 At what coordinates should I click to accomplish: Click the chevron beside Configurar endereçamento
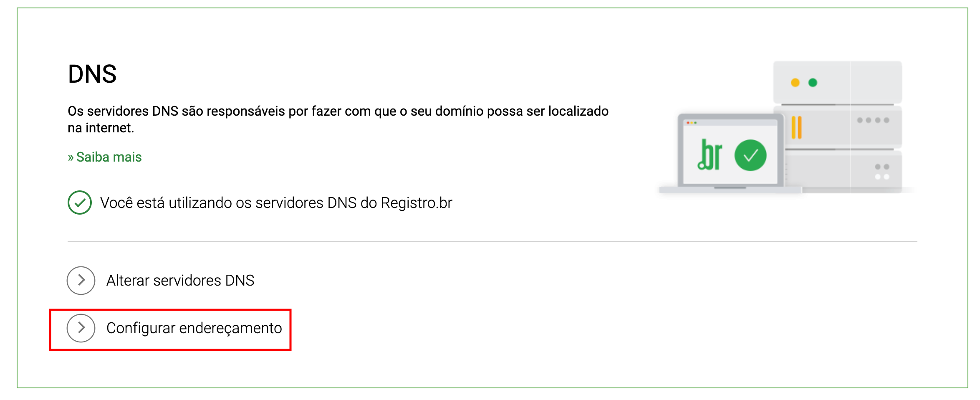pos(81,328)
